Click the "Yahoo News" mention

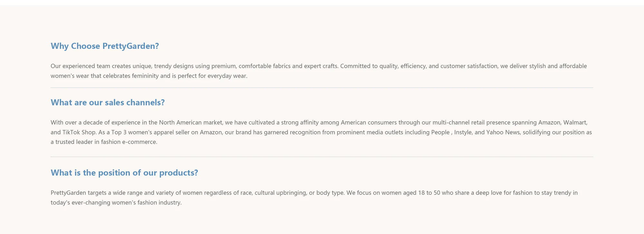tap(503, 132)
